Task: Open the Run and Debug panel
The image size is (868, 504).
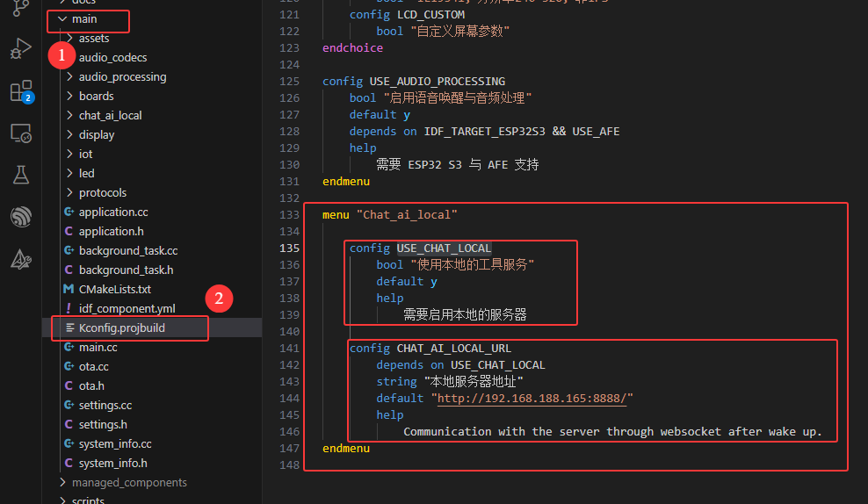Action: [x=20, y=49]
